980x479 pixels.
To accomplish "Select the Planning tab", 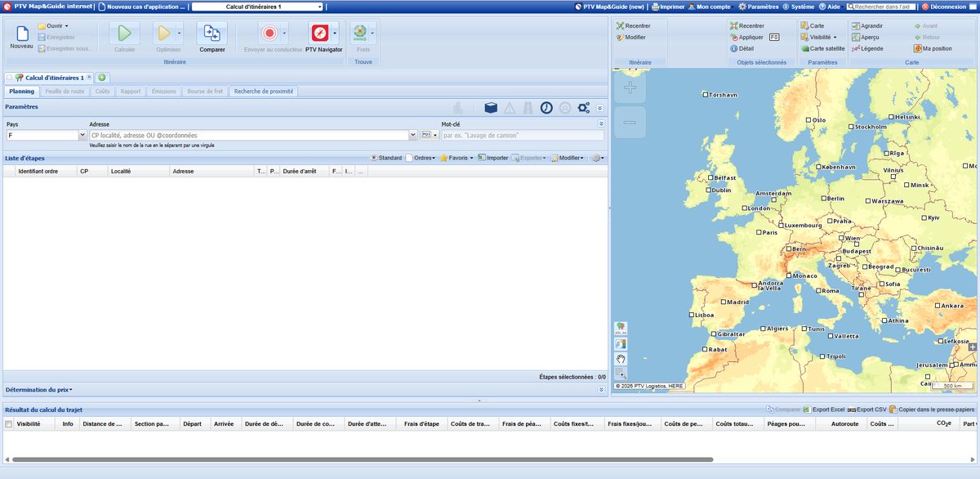I will [22, 92].
